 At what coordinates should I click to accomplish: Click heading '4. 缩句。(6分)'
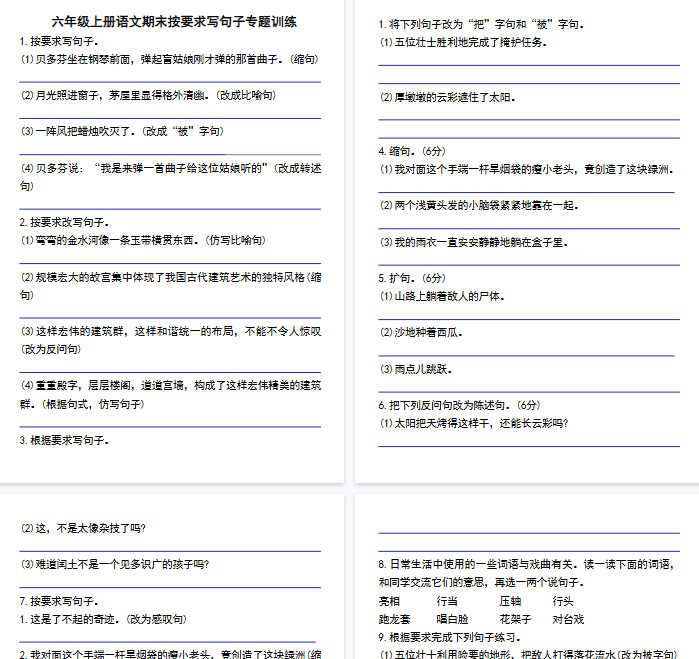412,151
